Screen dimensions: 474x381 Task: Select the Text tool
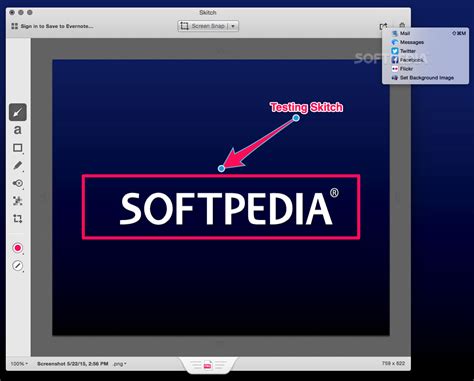18,130
